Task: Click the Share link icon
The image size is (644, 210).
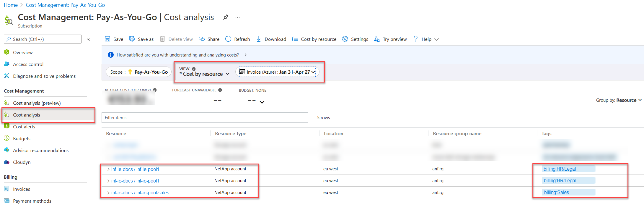Action: coord(202,39)
